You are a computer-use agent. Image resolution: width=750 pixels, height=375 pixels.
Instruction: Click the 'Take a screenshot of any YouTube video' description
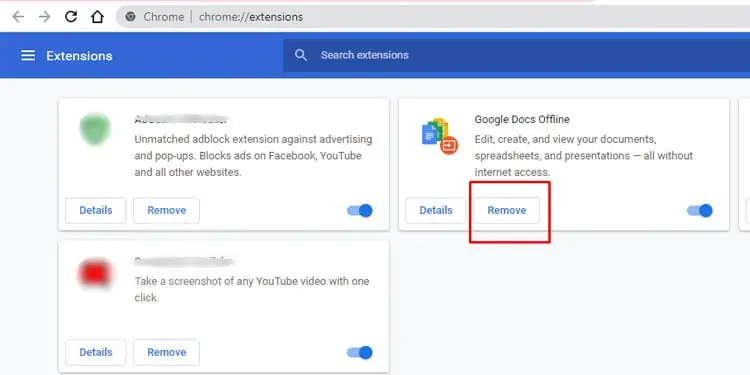click(252, 289)
